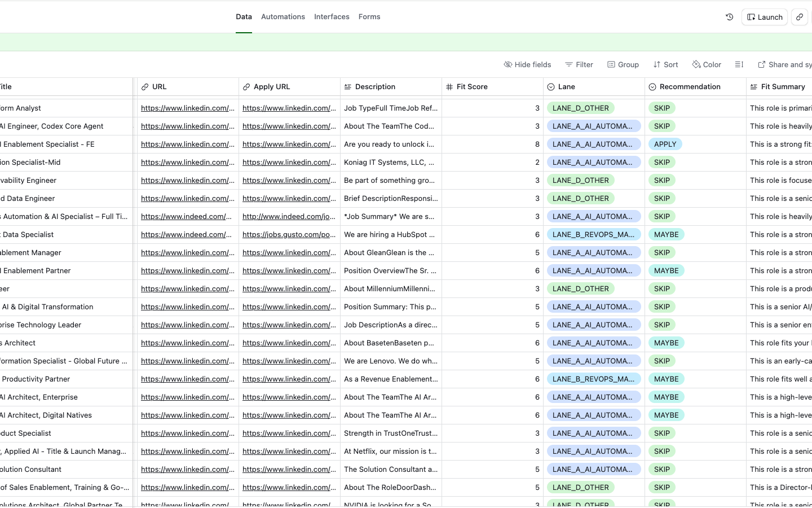Click long-text icon in Fit Summary header
The width and height of the screenshot is (812, 508).
point(754,87)
